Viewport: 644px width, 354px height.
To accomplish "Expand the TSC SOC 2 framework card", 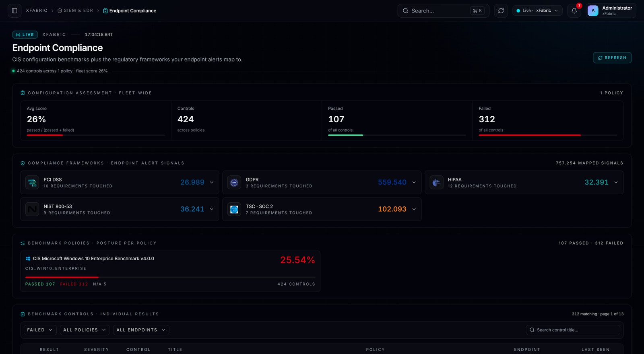I will [414, 209].
